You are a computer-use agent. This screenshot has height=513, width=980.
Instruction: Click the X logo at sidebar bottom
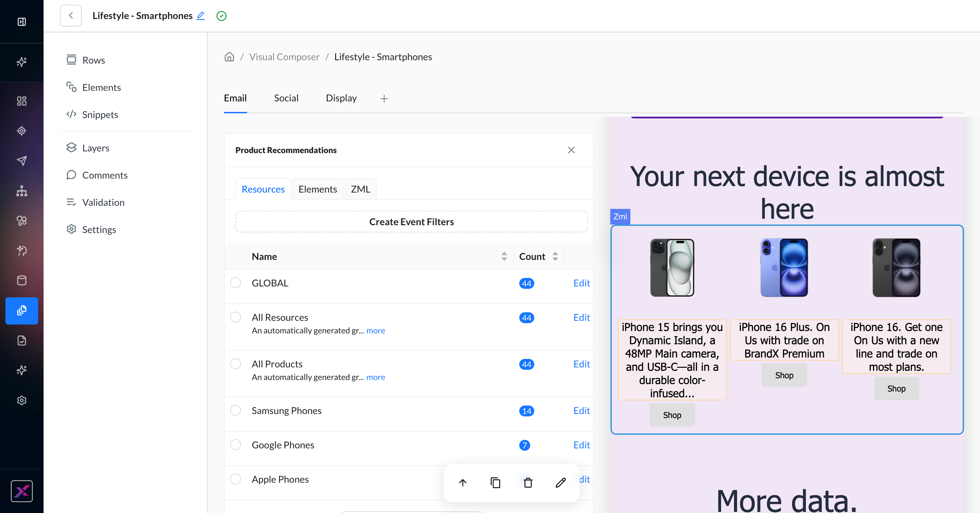pos(22,491)
